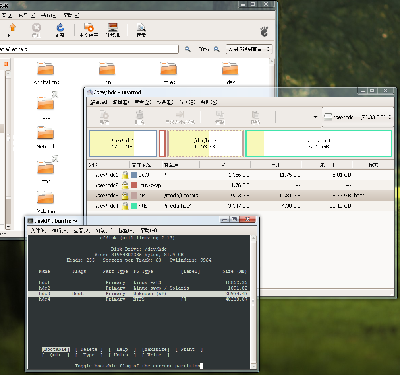Open the GParted device selector combo box
This screenshot has width=400, height=375.
(x=357, y=117)
